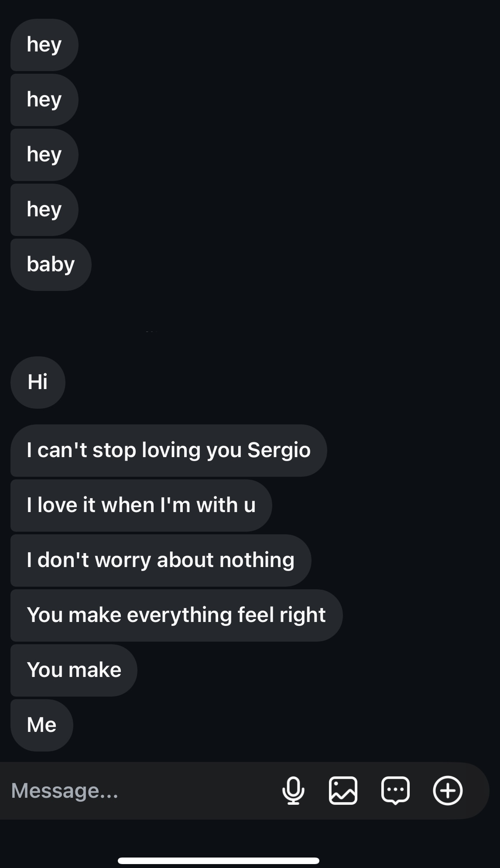Tap the "I don't worry about nothing" message
Screen dimensions: 500x868
point(161,560)
